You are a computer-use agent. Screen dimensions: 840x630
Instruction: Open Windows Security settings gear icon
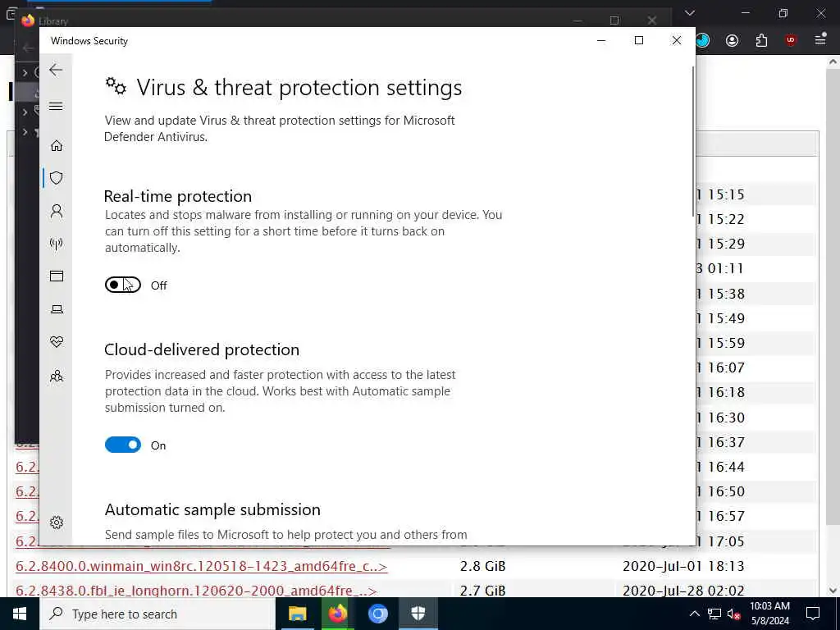coord(57,523)
